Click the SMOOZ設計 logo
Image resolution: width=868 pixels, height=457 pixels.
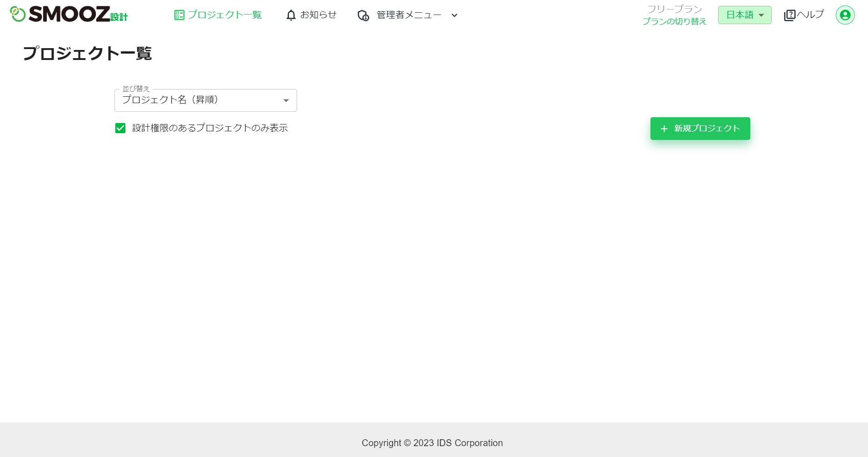pos(69,14)
